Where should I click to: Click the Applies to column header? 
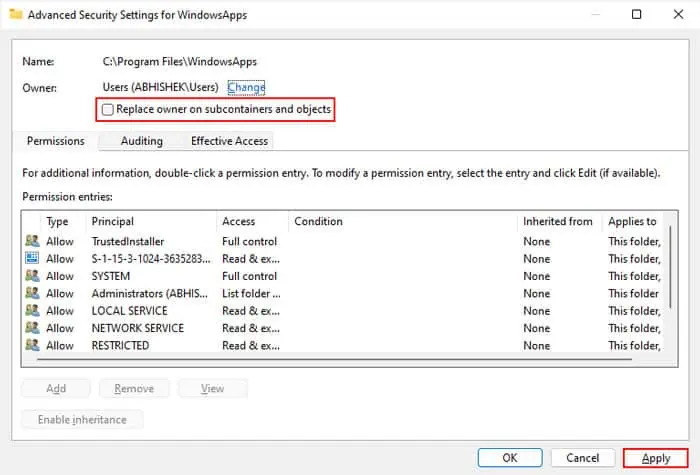tap(632, 221)
